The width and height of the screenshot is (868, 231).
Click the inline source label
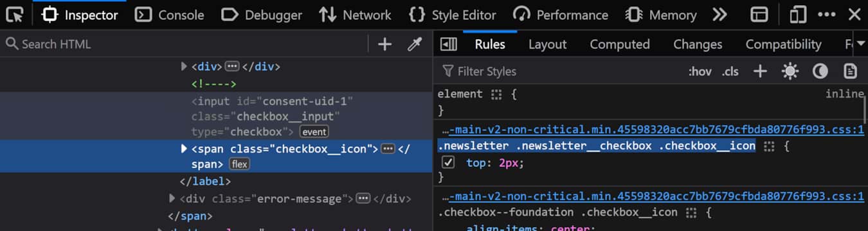pos(844,94)
